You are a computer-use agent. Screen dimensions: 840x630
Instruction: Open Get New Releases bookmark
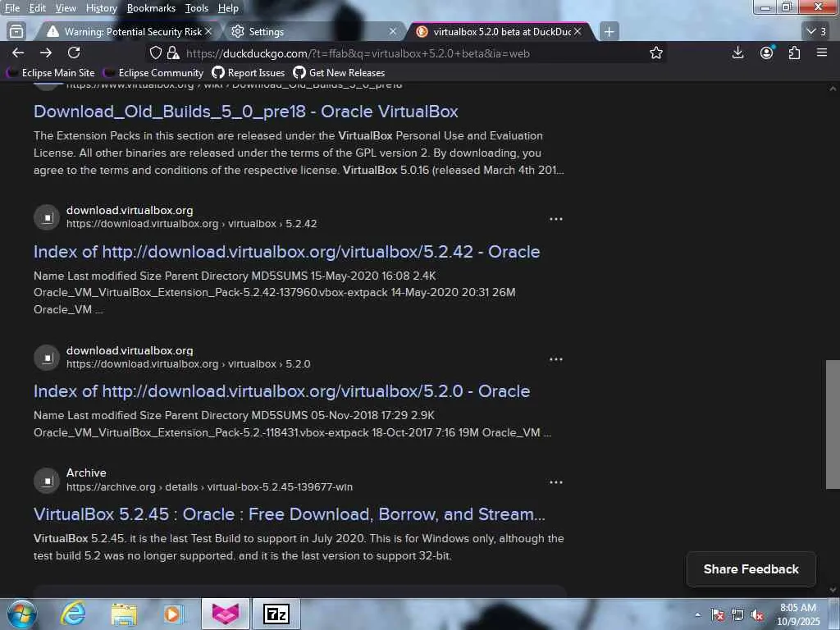point(339,72)
